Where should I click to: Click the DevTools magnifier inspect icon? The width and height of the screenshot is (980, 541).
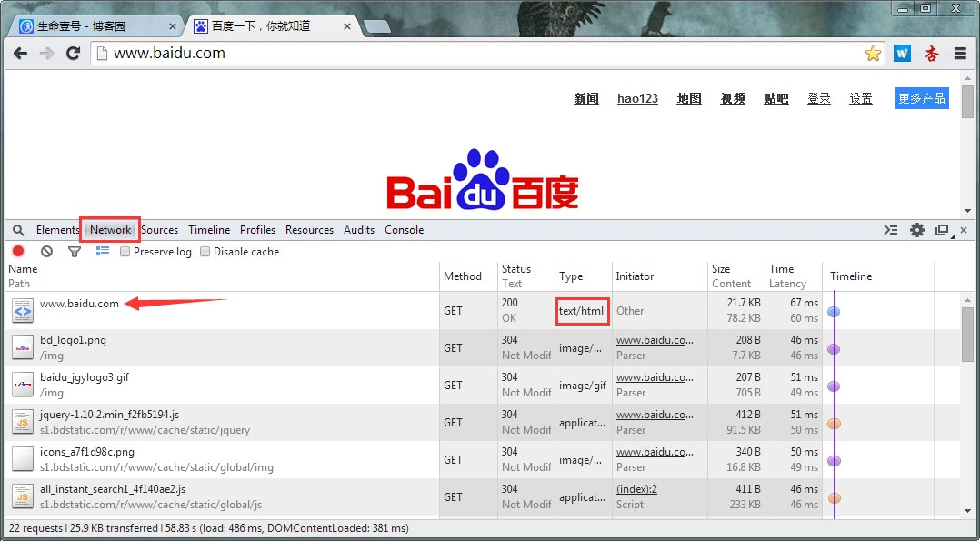click(18, 230)
